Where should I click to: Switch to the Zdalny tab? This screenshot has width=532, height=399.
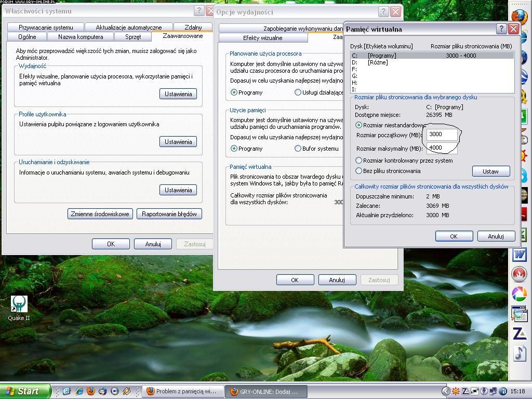pyautogui.click(x=193, y=27)
